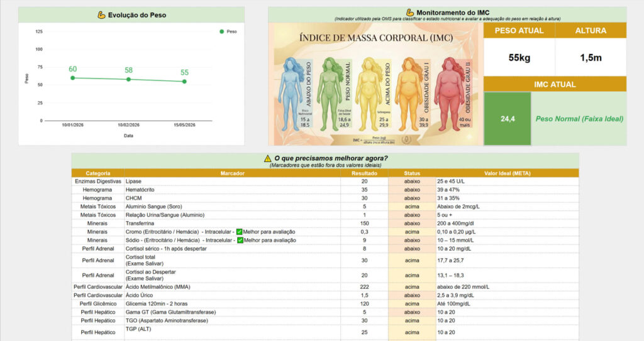
Task: Click the result value 150
Action: pos(364,223)
